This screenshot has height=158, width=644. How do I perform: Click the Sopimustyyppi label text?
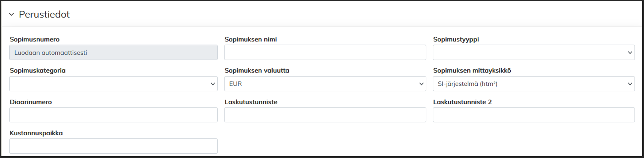coord(456,39)
